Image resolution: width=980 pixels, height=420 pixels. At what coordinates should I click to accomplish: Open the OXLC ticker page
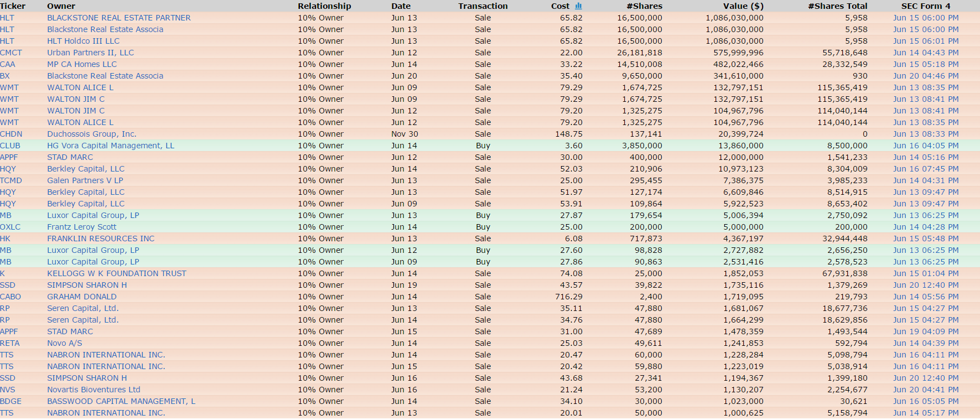pos(11,227)
